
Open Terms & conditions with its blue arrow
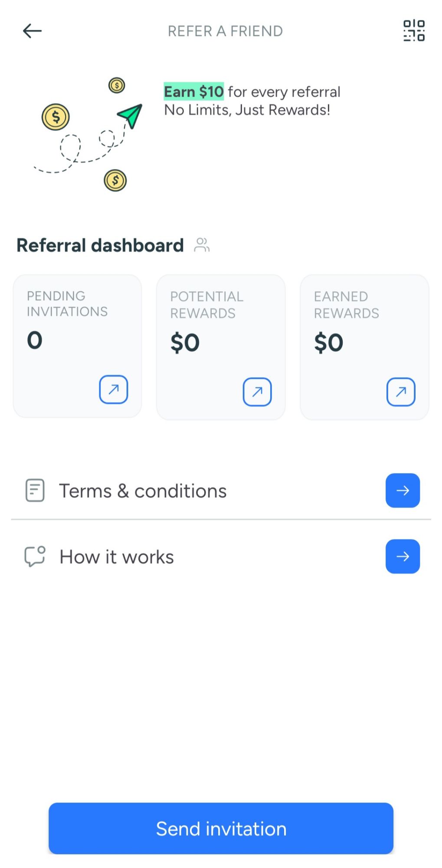pos(402,490)
